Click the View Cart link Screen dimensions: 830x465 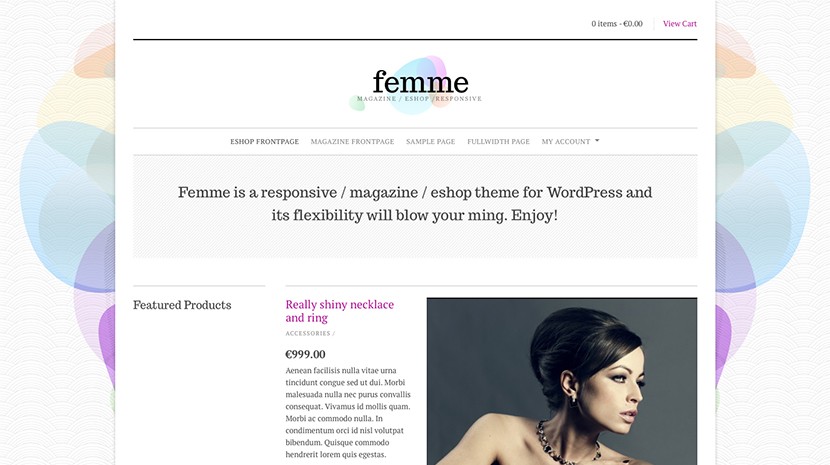point(680,24)
